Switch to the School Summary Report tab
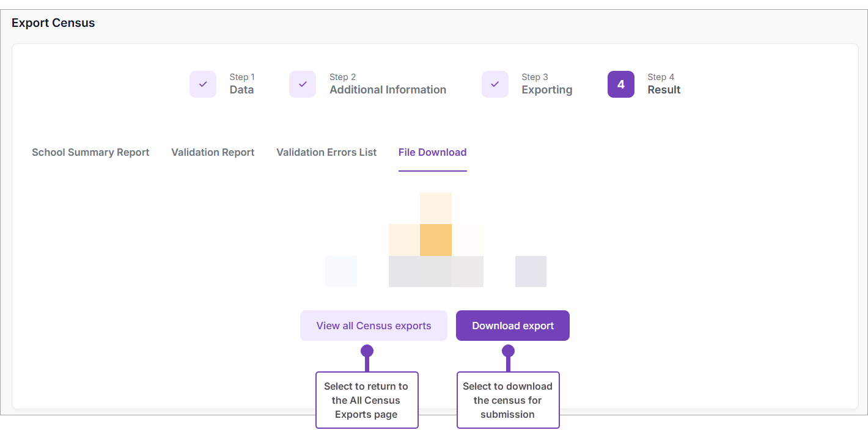This screenshot has height=430, width=868. pyautogui.click(x=90, y=152)
